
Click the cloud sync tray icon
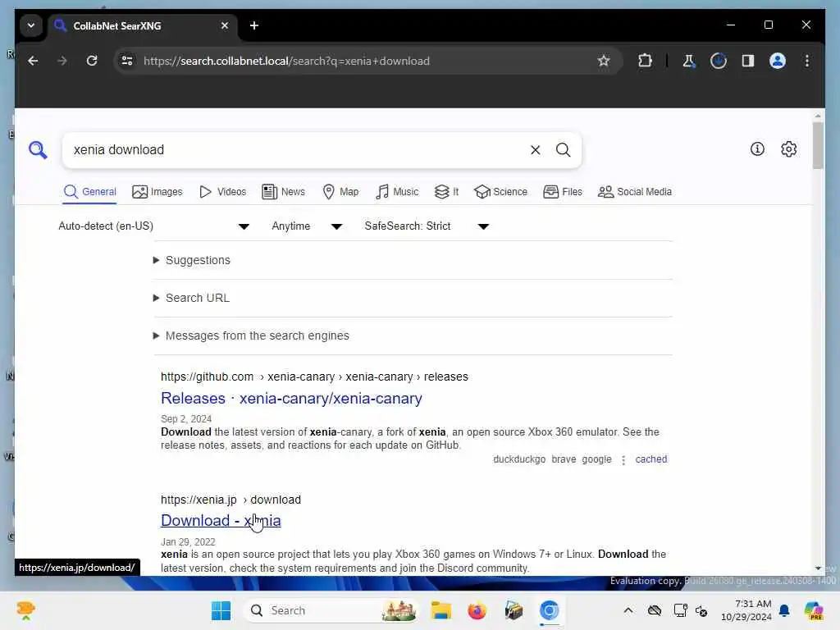(x=655, y=610)
